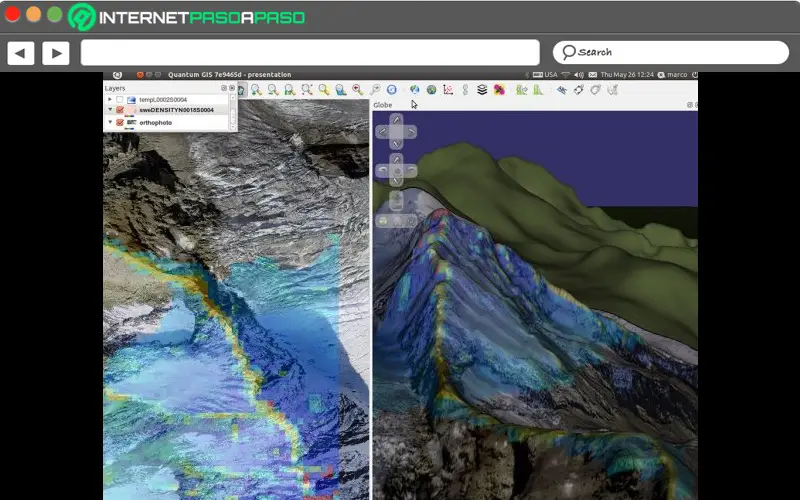Viewport: 800px width, 500px height.
Task: Click the gray magnifier zoom icon
Action: click(x=375, y=90)
